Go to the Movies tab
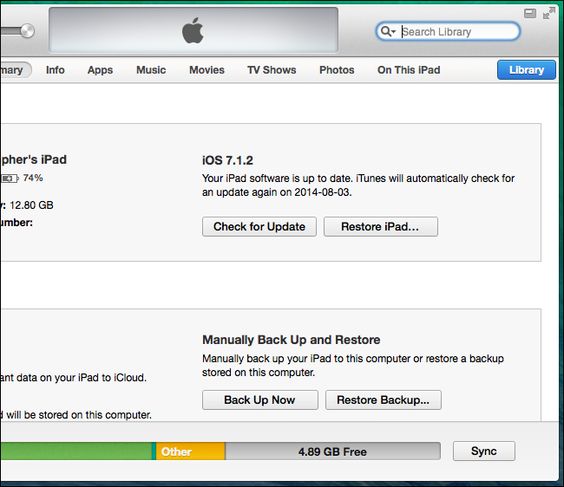This screenshot has height=487, width=564. point(207,70)
